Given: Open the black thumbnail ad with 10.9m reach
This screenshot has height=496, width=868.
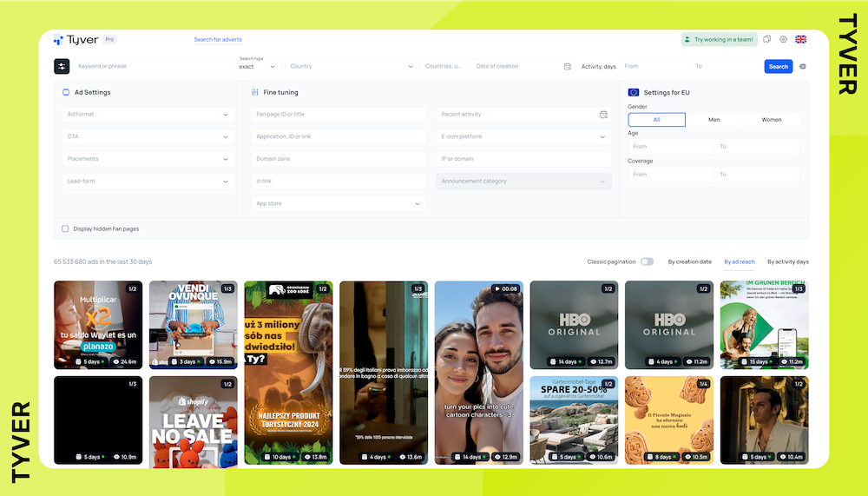Looking at the screenshot, I should coord(98,420).
